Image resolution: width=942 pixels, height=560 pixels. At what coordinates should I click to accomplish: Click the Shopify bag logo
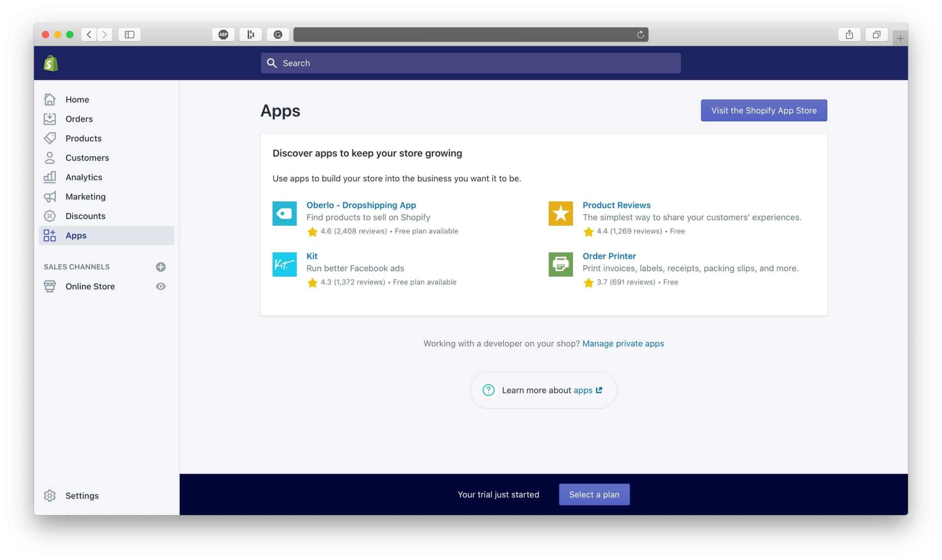(x=50, y=63)
